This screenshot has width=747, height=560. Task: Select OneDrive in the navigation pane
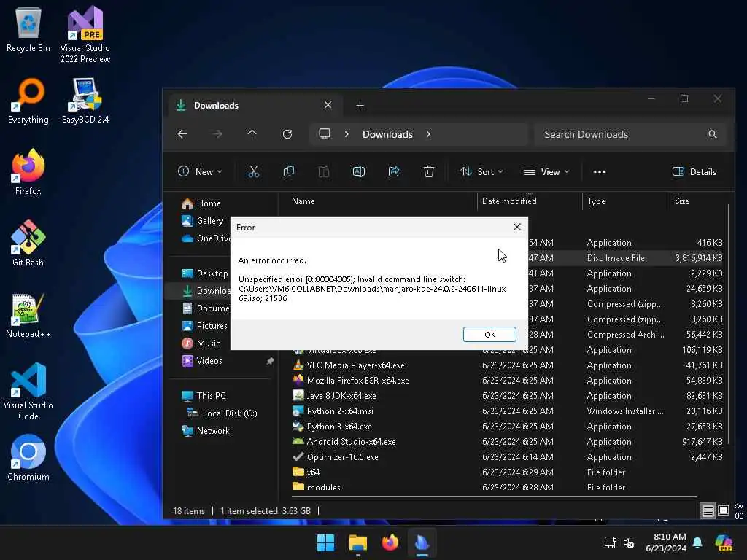[x=206, y=238]
